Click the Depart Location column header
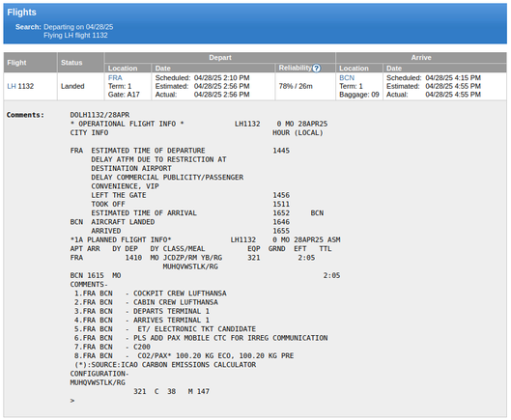This screenshot has height=420, width=511. coord(128,69)
